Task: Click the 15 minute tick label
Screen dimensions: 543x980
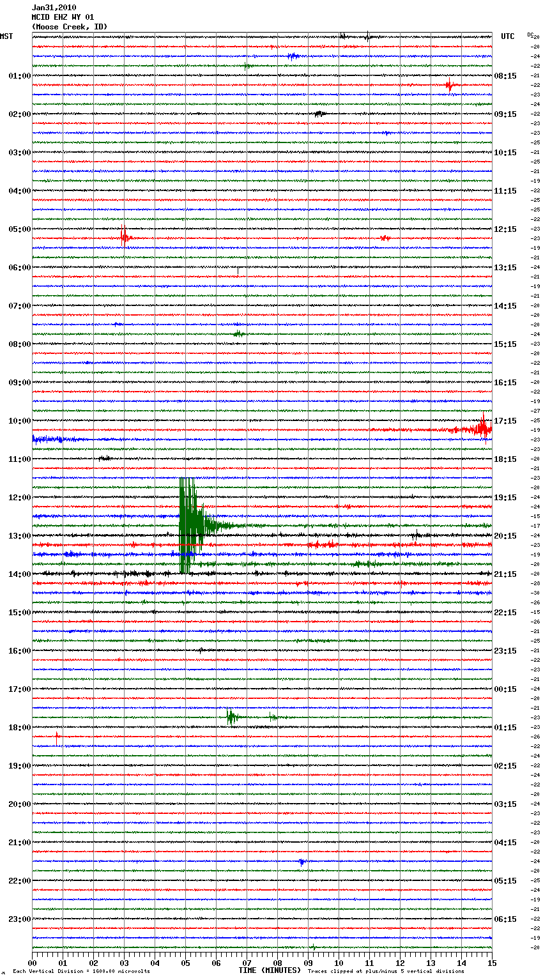Action: tap(492, 962)
